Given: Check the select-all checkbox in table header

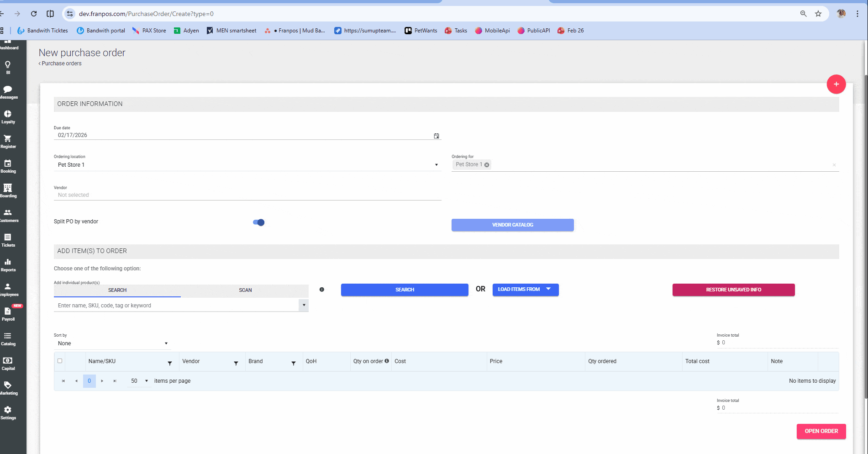Looking at the screenshot, I should point(60,361).
